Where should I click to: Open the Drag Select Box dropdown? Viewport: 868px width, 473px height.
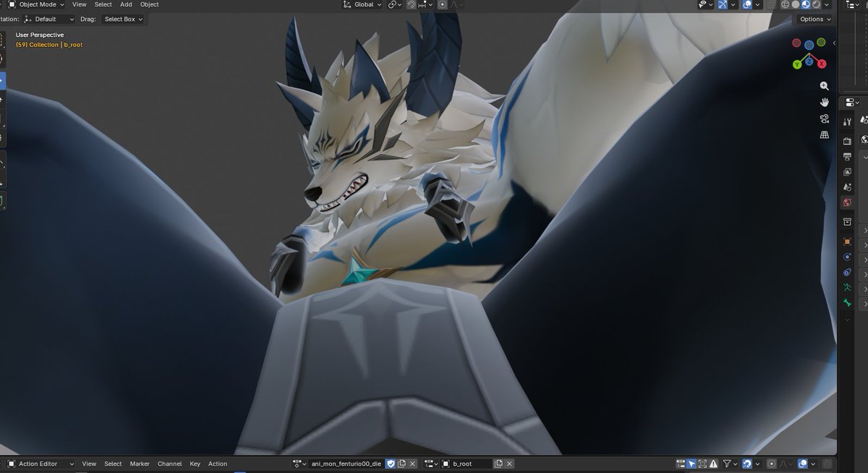pos(124,19)
